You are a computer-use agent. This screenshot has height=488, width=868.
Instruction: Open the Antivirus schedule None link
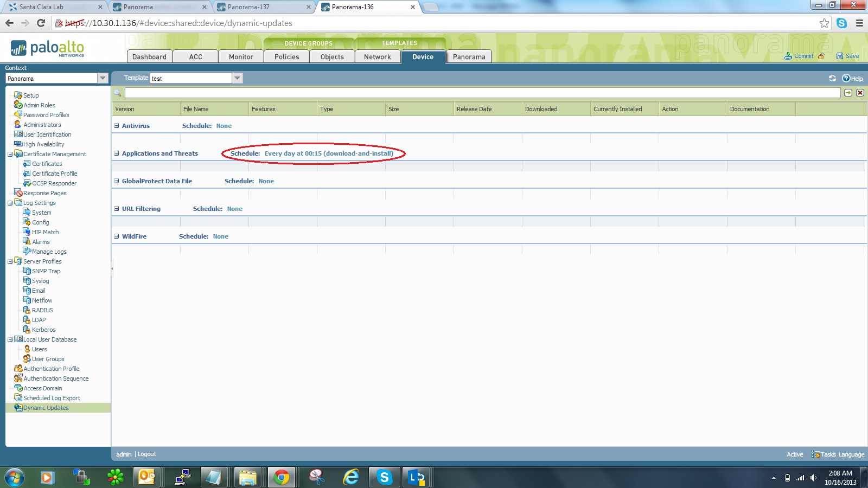click(x=224, y=126)
